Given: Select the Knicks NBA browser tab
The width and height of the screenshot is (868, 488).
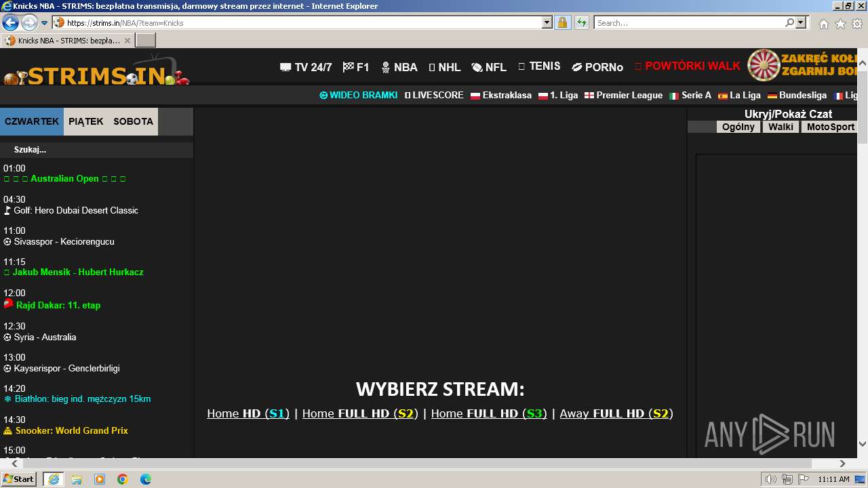Looking at the screenshot, I should coord(67,41).
